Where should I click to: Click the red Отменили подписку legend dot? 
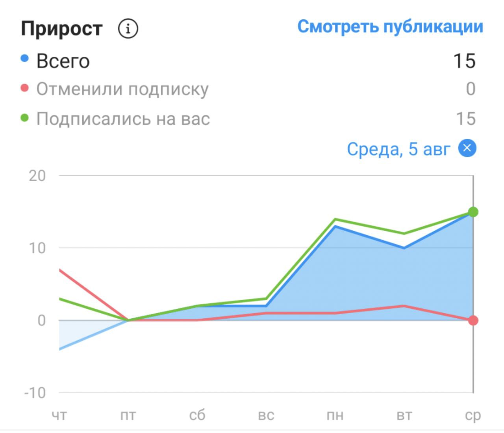(x=24, y=88)
